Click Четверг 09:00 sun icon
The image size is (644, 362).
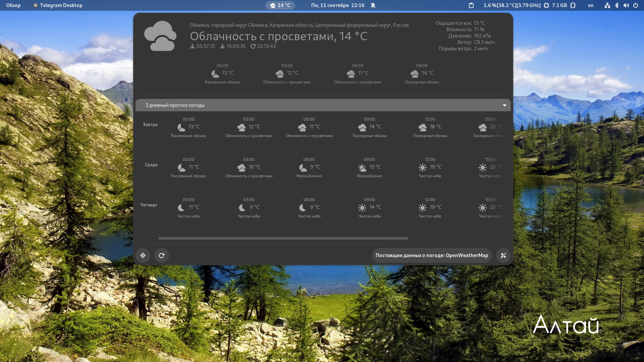click(362, 208)
